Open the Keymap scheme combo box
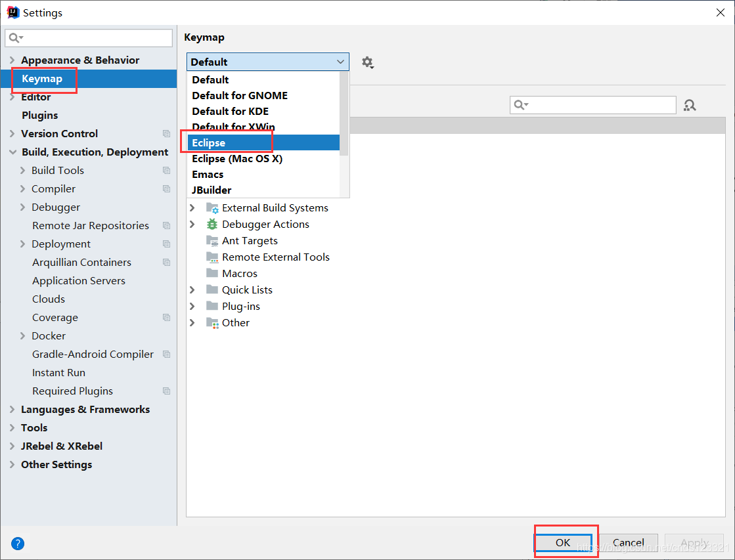This screenshot has height=560, width=735. (267, 62)
